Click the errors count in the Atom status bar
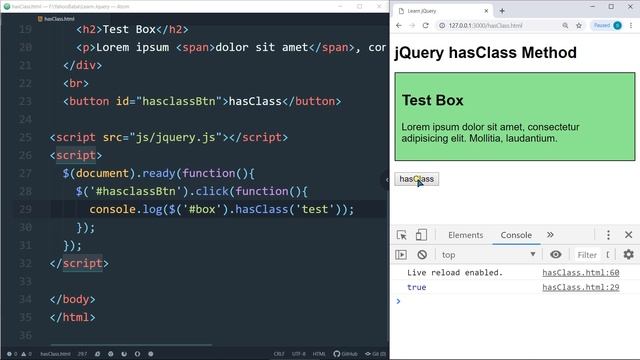This screenshot has height=360, width=640. coord(11,354)
